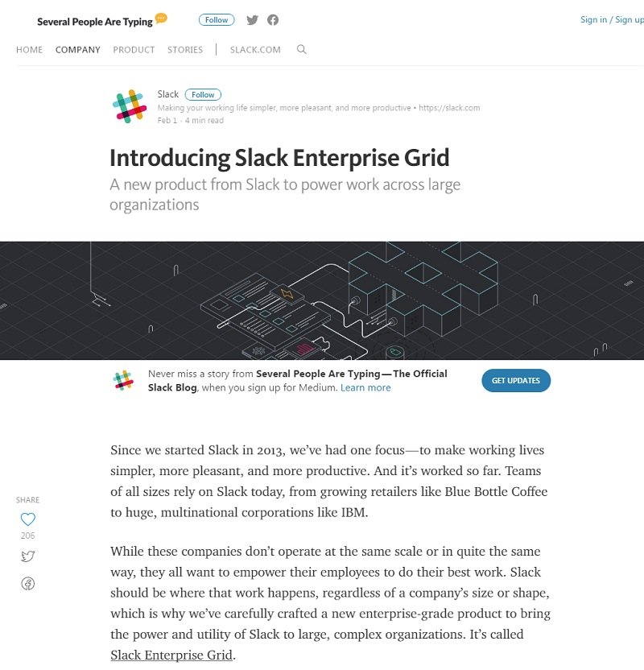Open the PRODUCT navigation item
This screenshot has width=644, height=670.
click(x=134, y=50)
